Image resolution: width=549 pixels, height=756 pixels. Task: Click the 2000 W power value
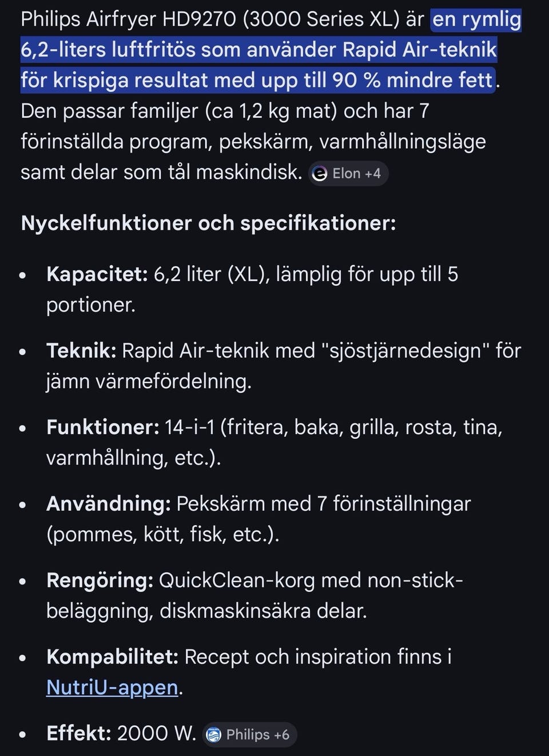pyautogui.click(x=156, y=733)
